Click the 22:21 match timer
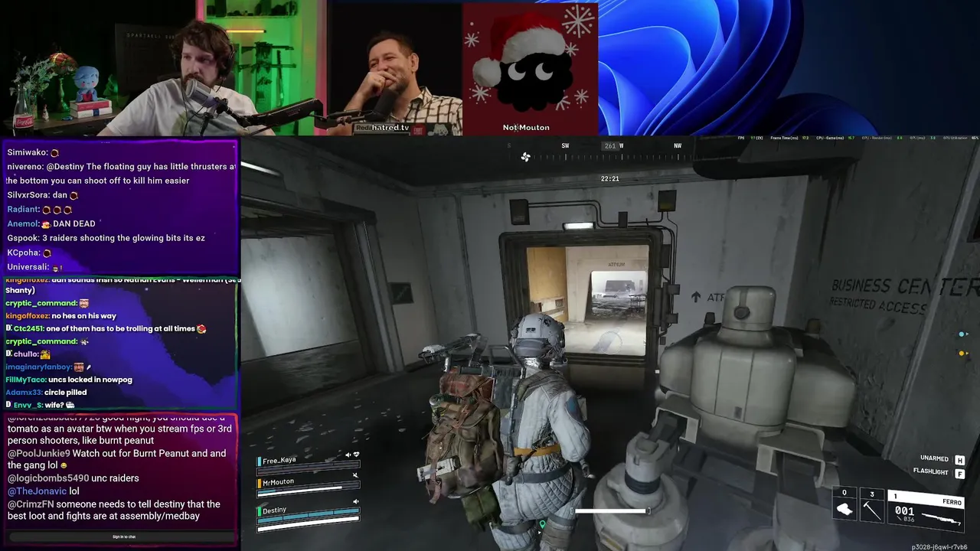This screenshot has height=551, width=980. 610,179
